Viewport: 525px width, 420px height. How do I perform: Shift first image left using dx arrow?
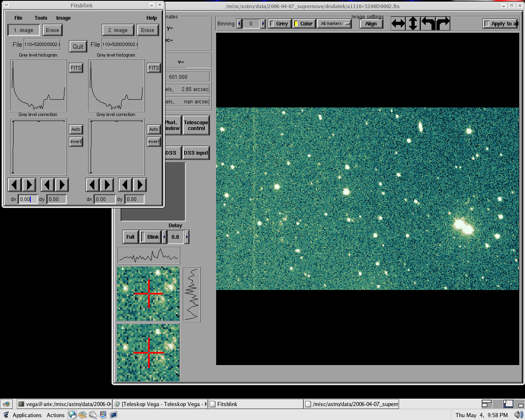click(x=15, y=185)
